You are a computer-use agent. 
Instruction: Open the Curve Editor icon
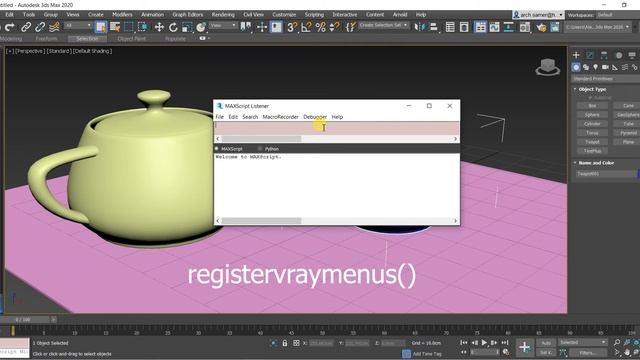494,27
